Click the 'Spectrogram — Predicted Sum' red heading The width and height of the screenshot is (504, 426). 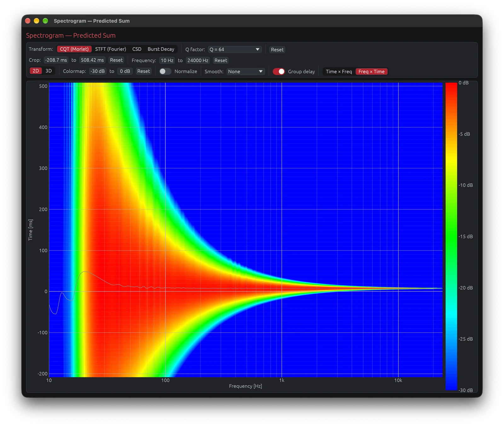tap(71, 35)
